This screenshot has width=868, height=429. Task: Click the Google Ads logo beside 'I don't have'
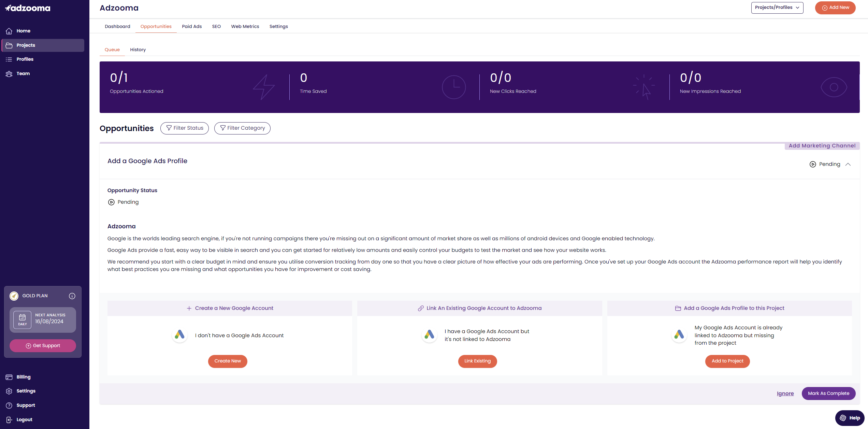pos(179,335)
